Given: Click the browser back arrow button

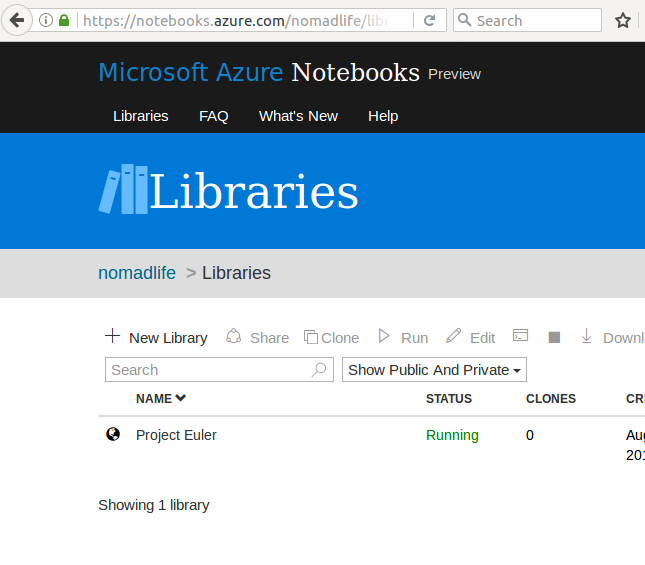Looking at the screenshot, I should (x=17, y=20).
